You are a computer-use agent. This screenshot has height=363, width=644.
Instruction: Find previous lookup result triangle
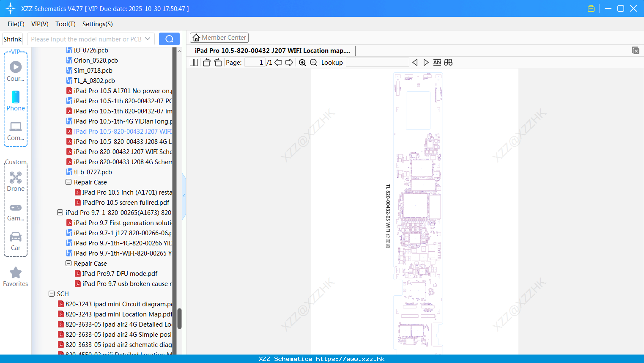[415, 63]
